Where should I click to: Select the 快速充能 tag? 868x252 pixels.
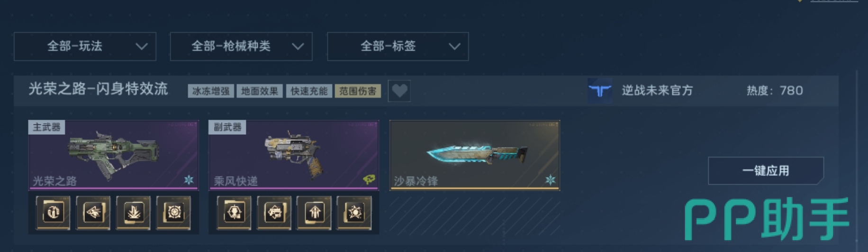click(x=309, y=91)
